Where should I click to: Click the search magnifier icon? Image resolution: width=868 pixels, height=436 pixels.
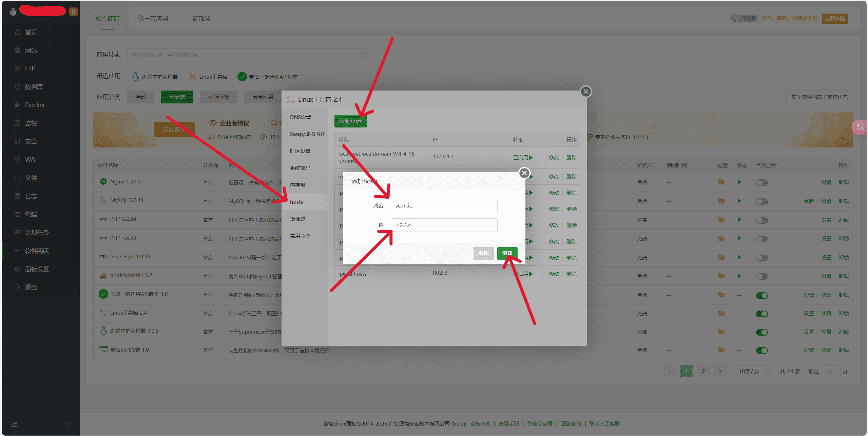[x=365, y=55]
